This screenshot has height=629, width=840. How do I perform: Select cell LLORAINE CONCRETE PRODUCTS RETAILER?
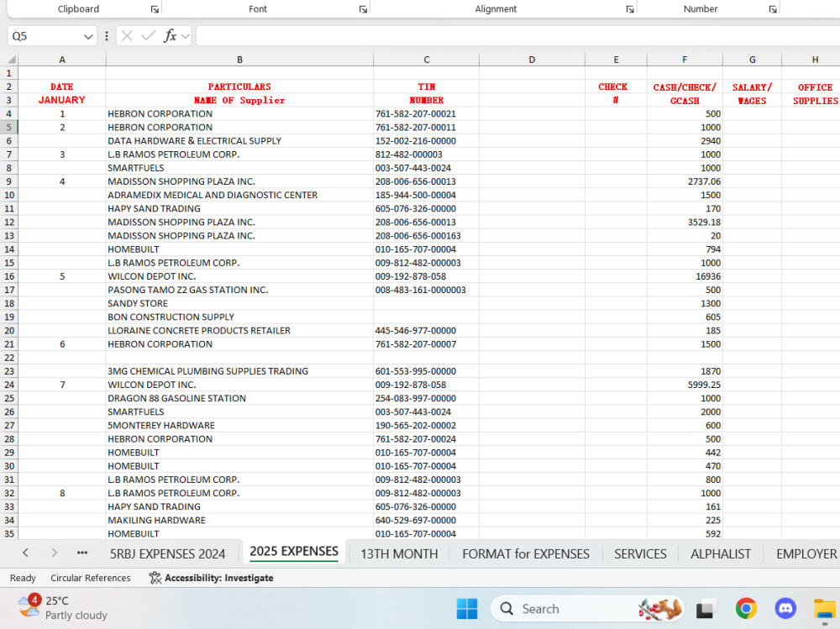click(x=239, y=331)
